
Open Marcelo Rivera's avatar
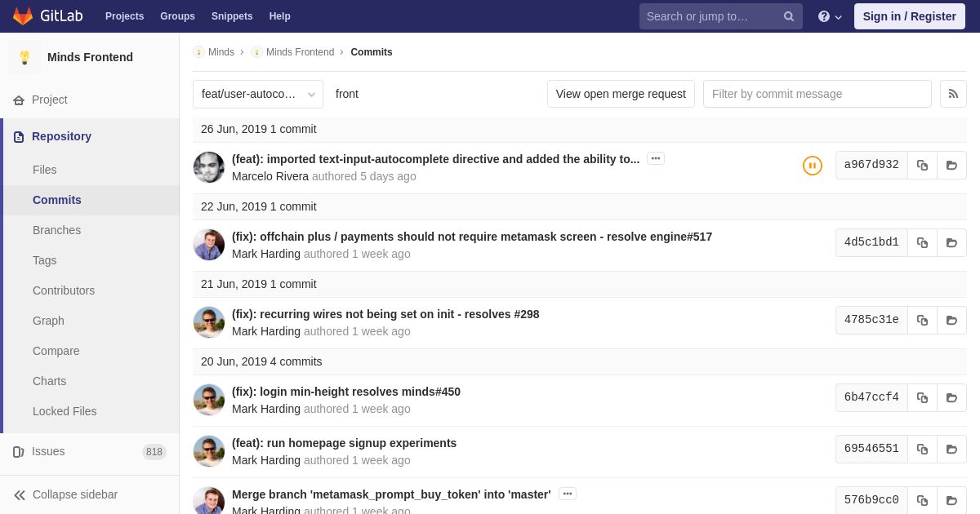[x=209, y=167]
